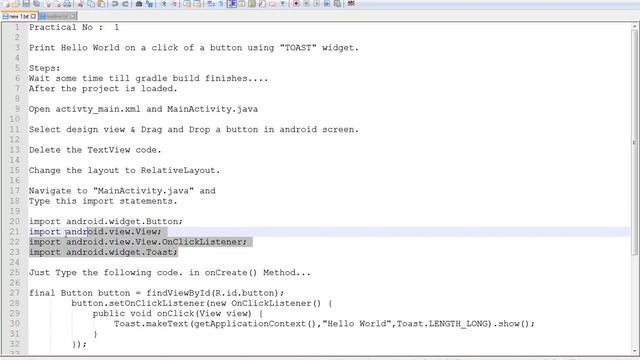This screenshot has width=640, height=360.
Task: Close the second inactive document tab
Action: (73, 16)
